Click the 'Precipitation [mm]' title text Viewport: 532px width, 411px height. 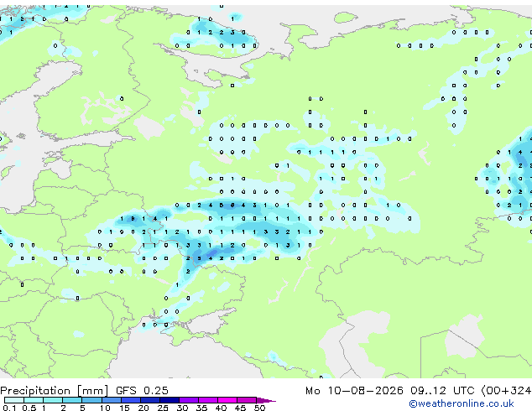pyautogui.click(x=55, y=391)
